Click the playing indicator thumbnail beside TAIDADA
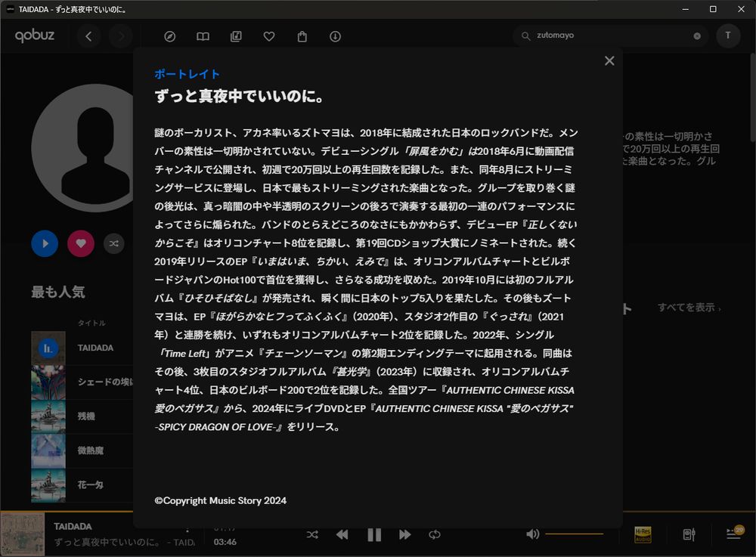The height and width of the screenshot is (557, 756). coord(48,348)
